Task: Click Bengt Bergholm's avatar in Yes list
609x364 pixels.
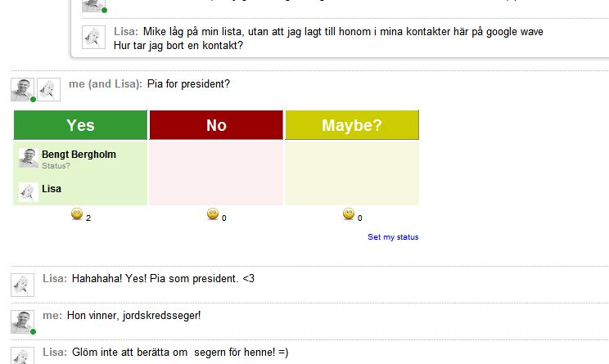Action: (29, 158)
